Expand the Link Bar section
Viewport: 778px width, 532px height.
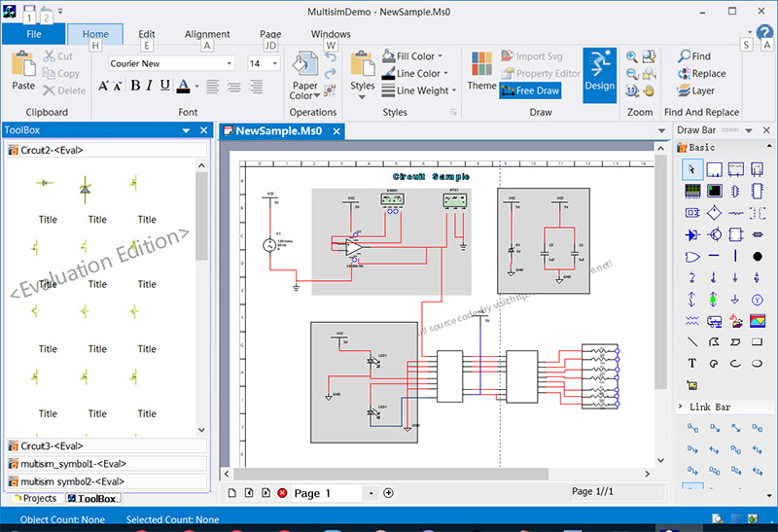pyautogui.click(x=680, y=407)
